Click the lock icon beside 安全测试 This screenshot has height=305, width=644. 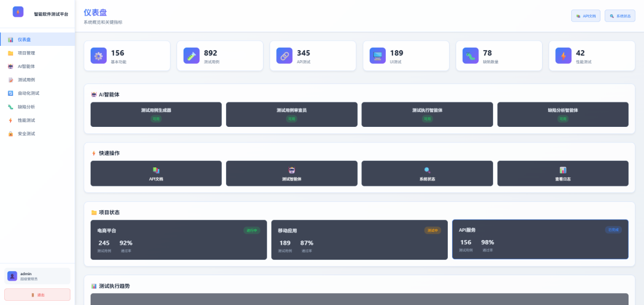coord(10,134)
